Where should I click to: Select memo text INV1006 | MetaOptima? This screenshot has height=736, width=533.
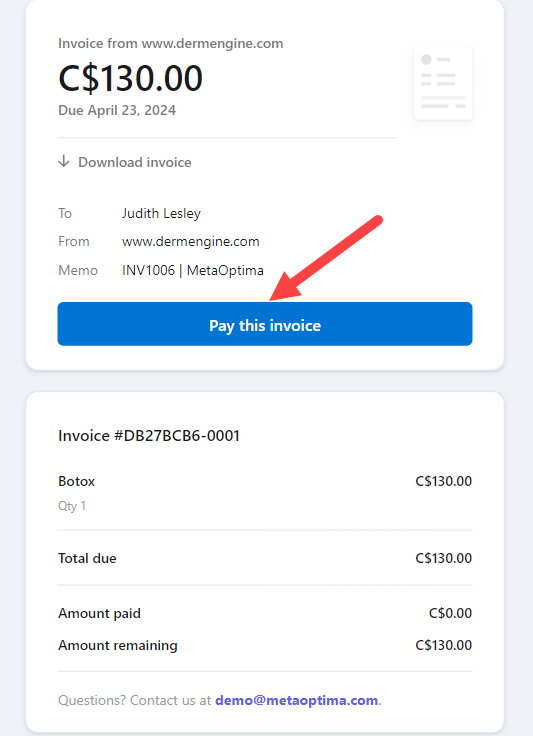(193, 270)
